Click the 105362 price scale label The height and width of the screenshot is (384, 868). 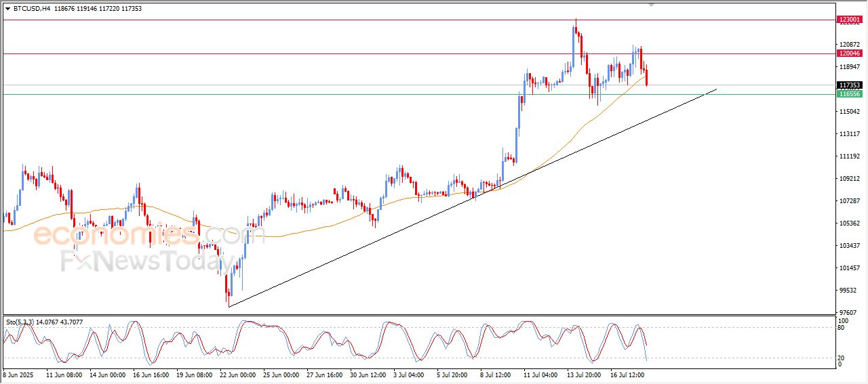pos(850,223)
